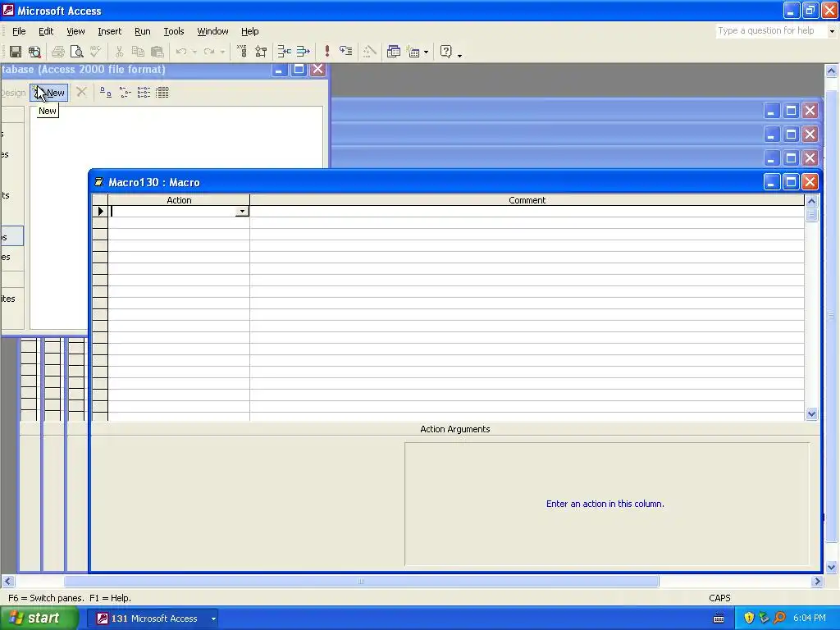This screenshot has width=840, height=630.
Task: Click the Macro130 window icon in its title bar
Action: pos(98,182)
